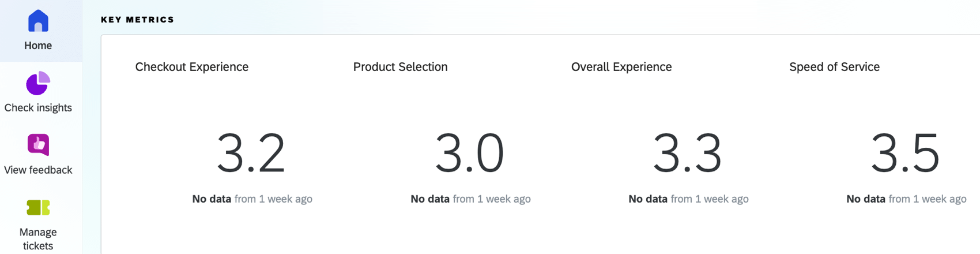Click "No data" text under Overall Experience
980x254 pixels.
[648, 199]
